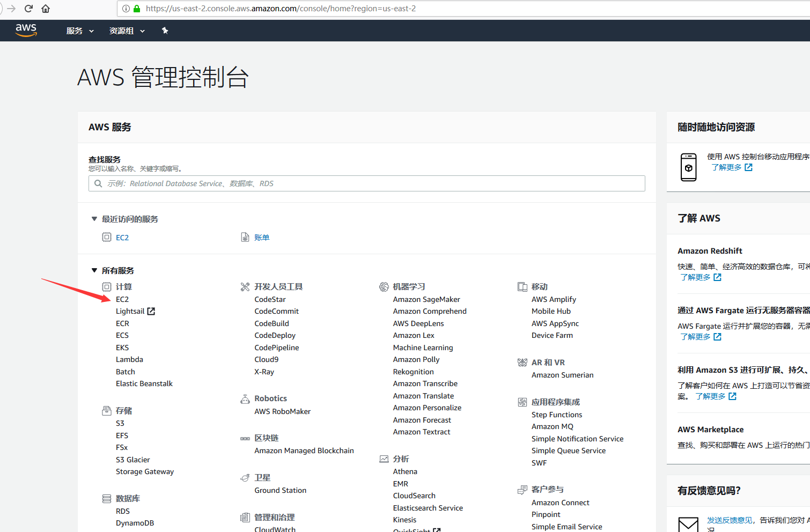
Task: Open Elastic Beanstalk
Action: tap(144, 383)
